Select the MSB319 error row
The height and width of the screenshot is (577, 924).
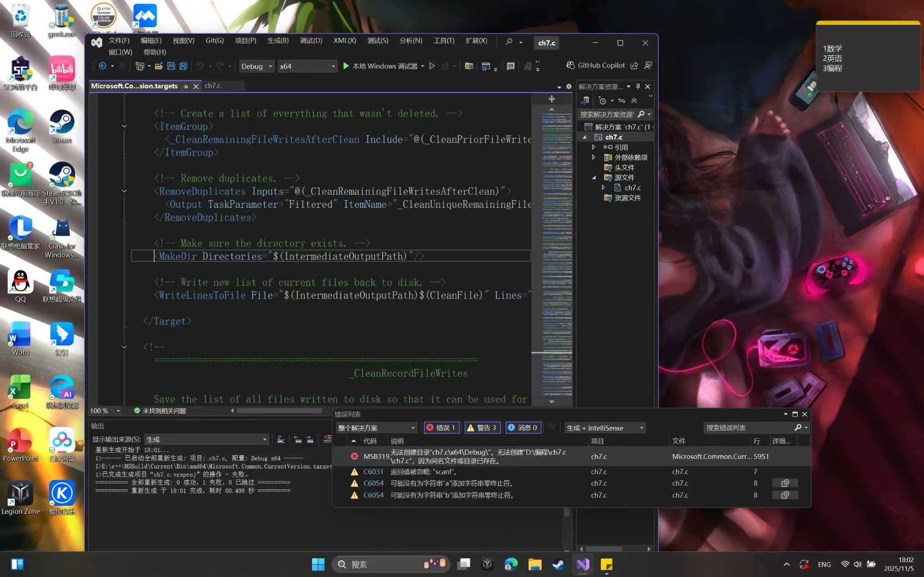pyautogui.click(x=478, y=456)
